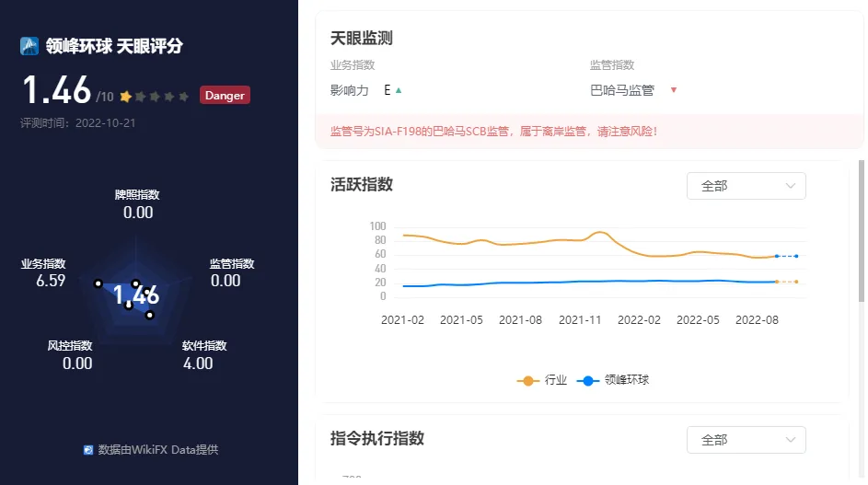The height and width of the screenshot is (485, 868).
Task: Click the 风控指数 0.00 value
Action: (77, 364)
